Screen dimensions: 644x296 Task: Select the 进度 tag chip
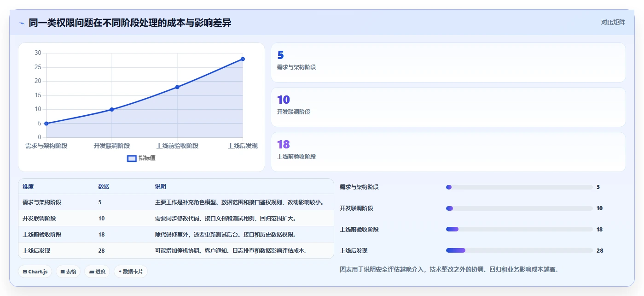[x=97, y=272]
